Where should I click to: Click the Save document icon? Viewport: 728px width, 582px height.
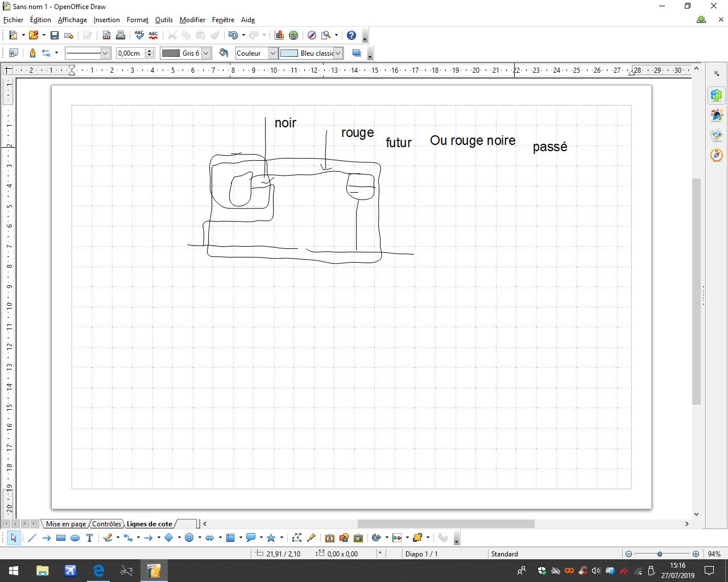(x=55, y=35)
